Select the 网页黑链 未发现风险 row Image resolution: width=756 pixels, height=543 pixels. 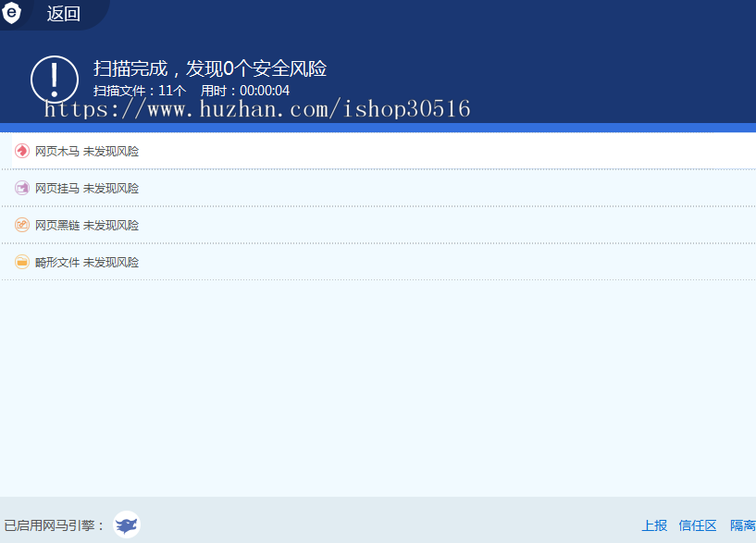click(378, 225)
